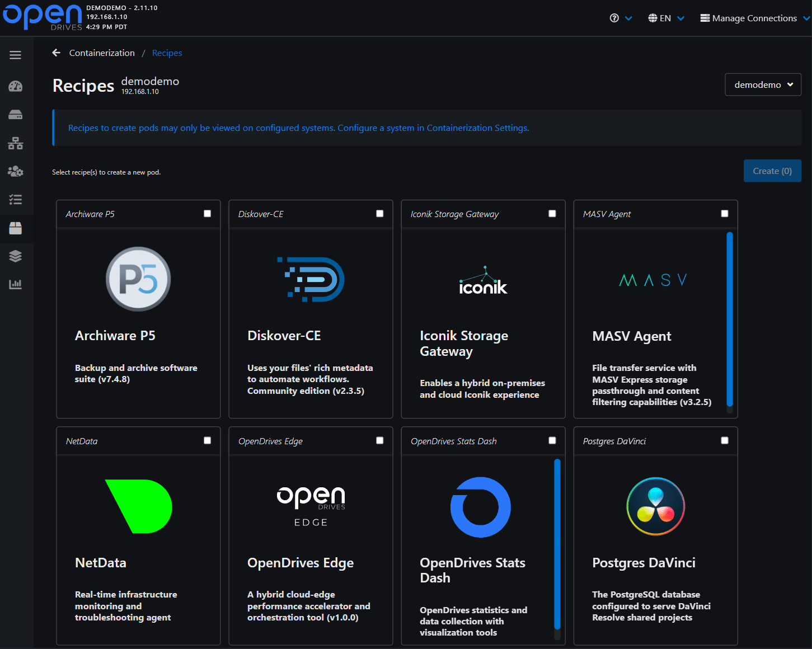The height and width of the screenshot is (649, 812).
Task: Tick the Postgres DaVinci recipe checkbox
Action: pyautogui.click(x=725, y=441)
